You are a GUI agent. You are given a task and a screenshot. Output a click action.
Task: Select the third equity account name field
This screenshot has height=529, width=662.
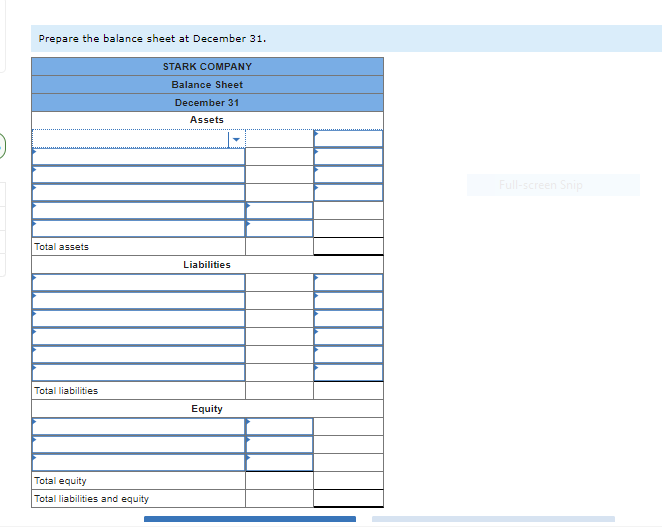138,463
